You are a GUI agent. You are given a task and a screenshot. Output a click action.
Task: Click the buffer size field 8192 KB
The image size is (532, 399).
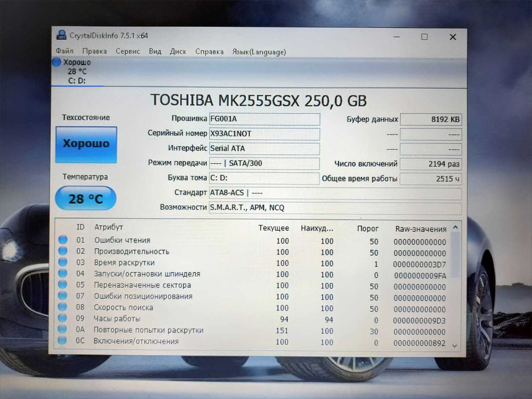pyautogui.click(x=431, y=120)
